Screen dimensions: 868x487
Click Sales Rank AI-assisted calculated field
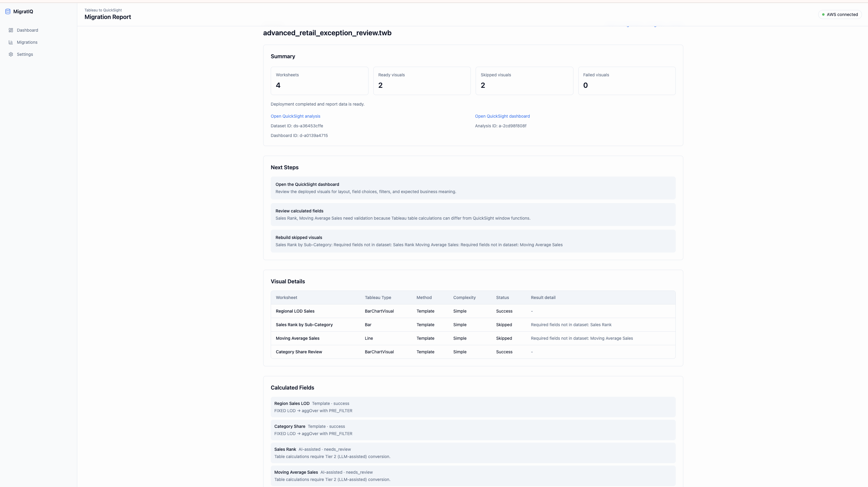473,453
